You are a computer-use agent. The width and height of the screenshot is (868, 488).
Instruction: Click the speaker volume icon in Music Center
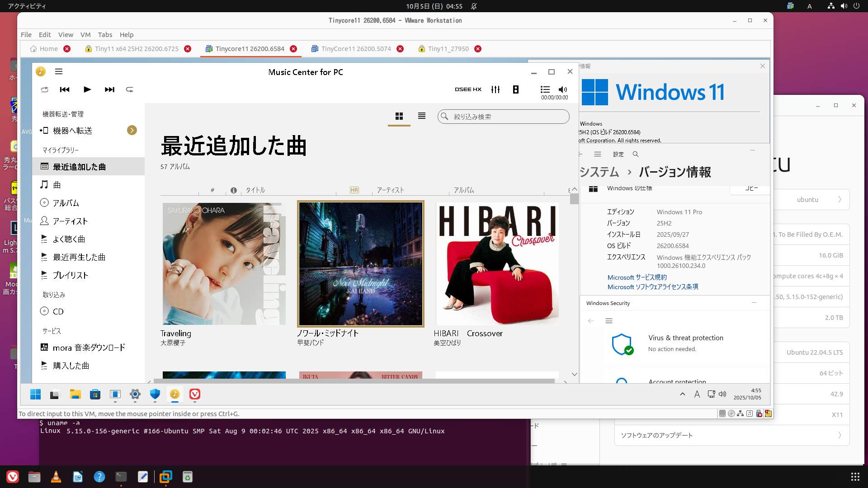563,89
